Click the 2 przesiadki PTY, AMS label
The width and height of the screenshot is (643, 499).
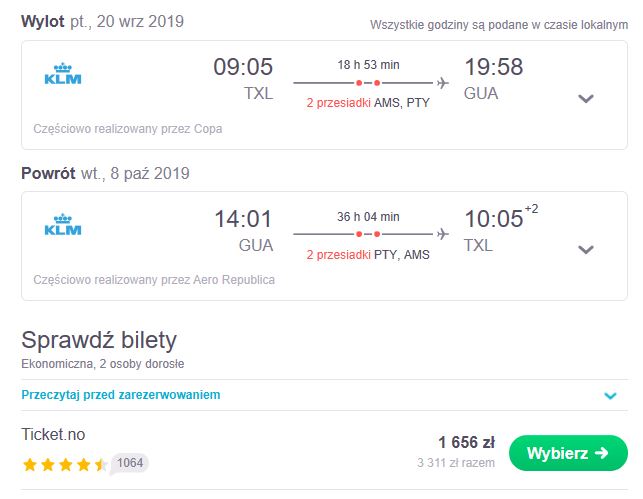(368, 255)
